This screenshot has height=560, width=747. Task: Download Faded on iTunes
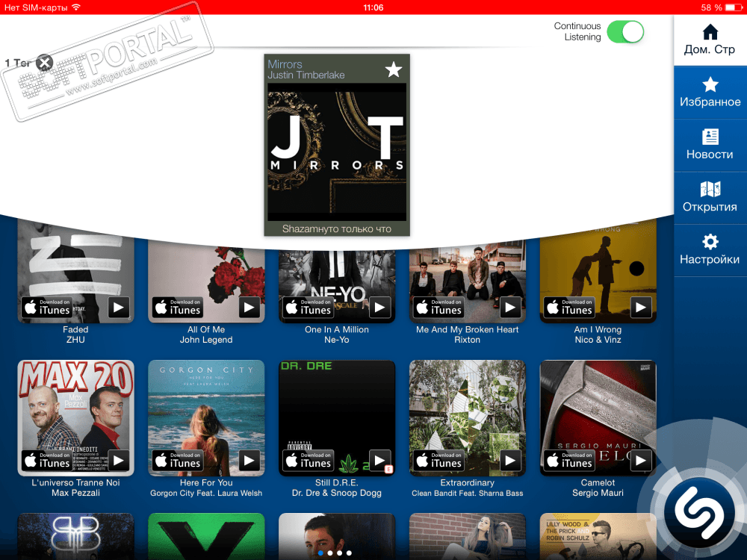[x=47, y=307]
